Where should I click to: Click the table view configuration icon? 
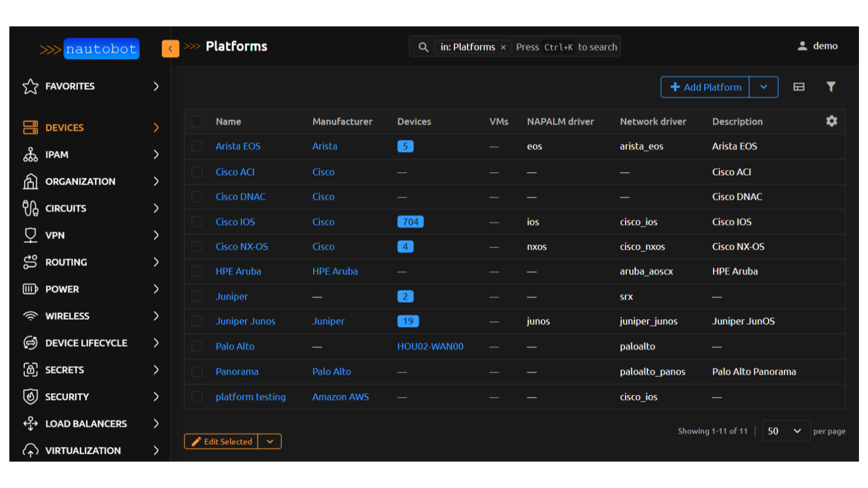(x=798, y=86)
